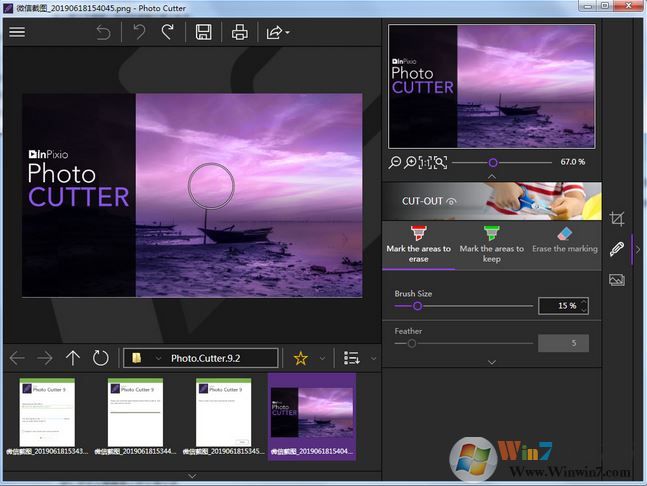Select Mark the areas to keep
This screenshot has width=647, height=486.
[x=491, y=245]
